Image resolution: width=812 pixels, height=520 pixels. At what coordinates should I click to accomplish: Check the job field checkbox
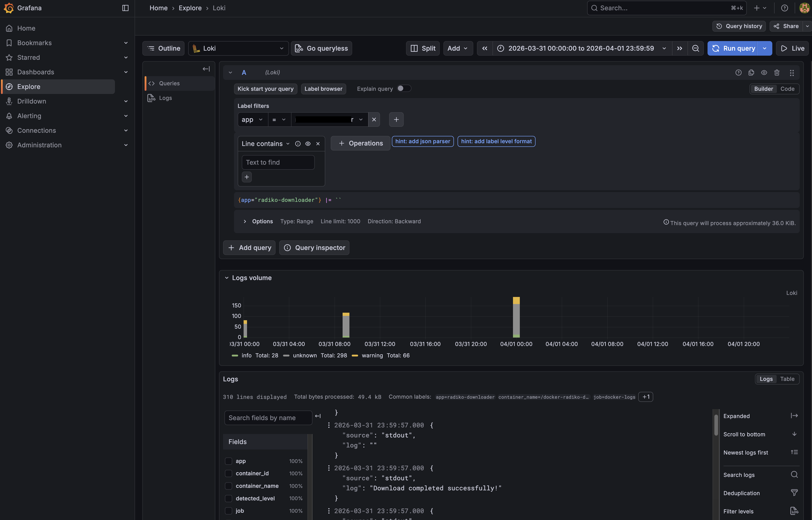point(229,511)
